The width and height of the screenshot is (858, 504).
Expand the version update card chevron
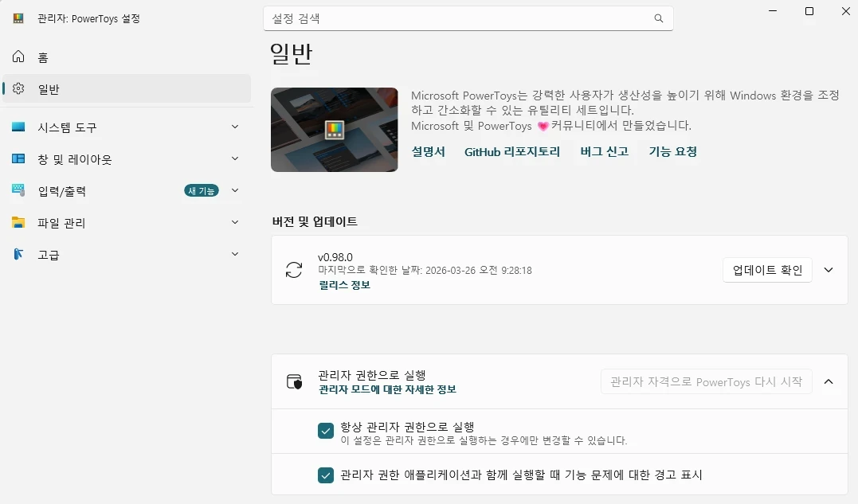[x=829, y=270]
